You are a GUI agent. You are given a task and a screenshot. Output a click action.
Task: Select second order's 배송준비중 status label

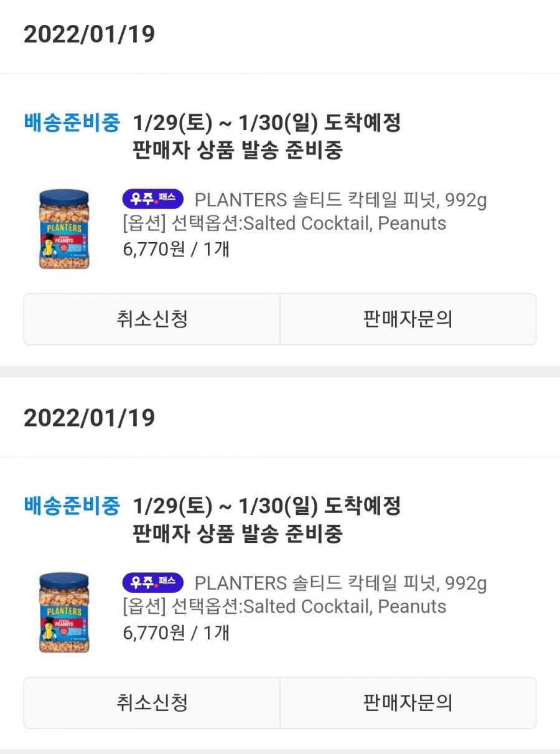pyautogui.click(x=72, y=506)
